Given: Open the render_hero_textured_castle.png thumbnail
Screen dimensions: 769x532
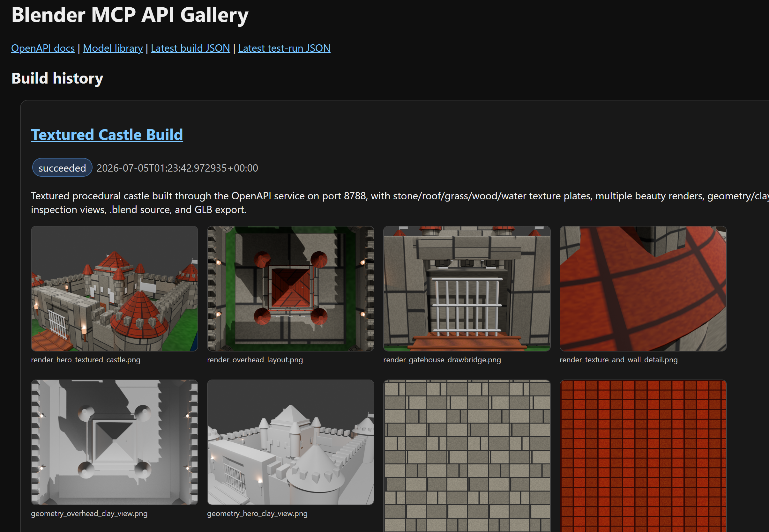Looking at the screenshot, I should [x=114, y=289].
